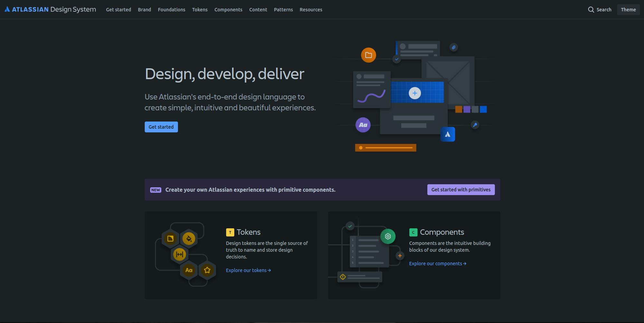
Task: Open the Content nav item
Action: coord(258,10)
